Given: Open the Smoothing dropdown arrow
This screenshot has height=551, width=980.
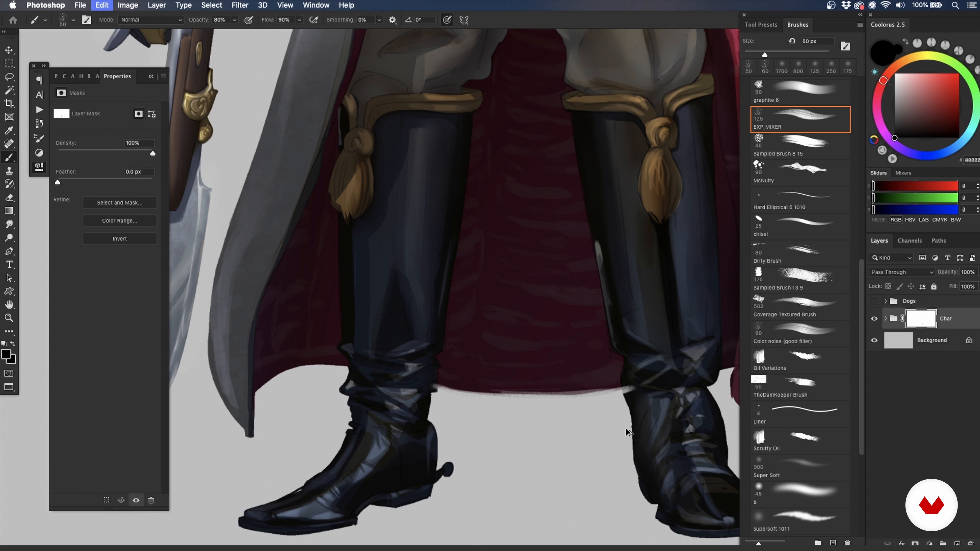Looking at the screenshot, I should [x=379, y=20].
